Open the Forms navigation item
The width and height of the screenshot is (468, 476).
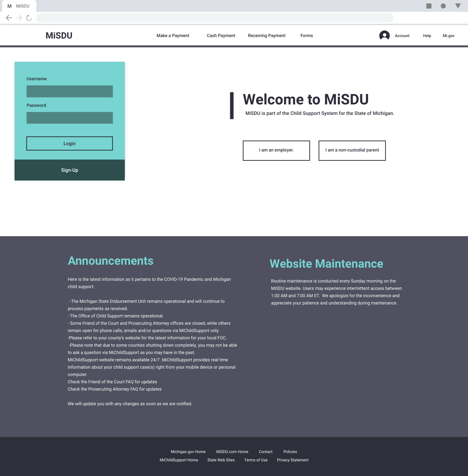point(306,35)
